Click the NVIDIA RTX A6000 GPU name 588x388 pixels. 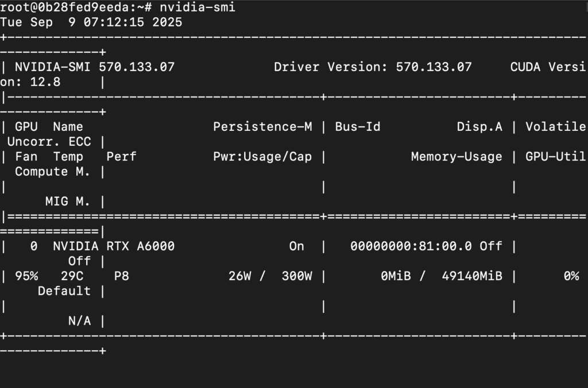(114, 246)
